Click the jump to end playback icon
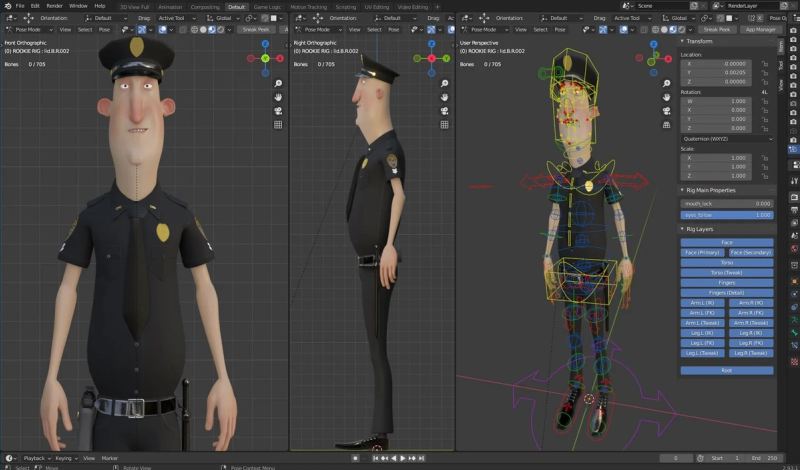 click(421, 458)
